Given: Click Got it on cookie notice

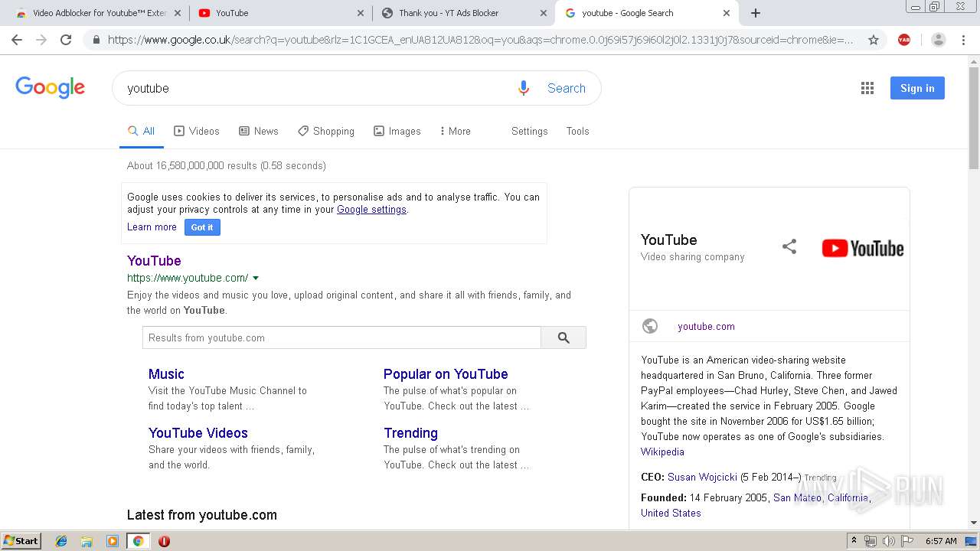Looking at the screenshot, I should point(202,227).
